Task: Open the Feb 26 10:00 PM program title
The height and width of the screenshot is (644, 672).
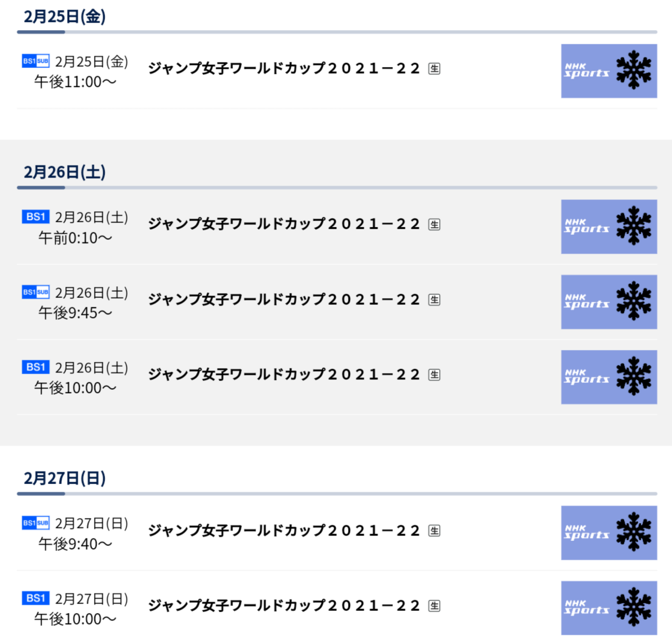Action: pyautogui.click(x=284, y=374)
